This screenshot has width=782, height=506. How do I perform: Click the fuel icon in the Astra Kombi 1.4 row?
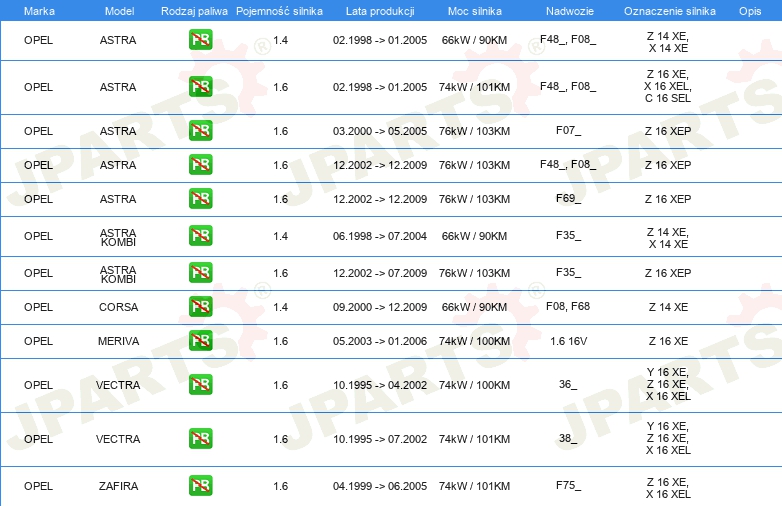pos(200,236)
